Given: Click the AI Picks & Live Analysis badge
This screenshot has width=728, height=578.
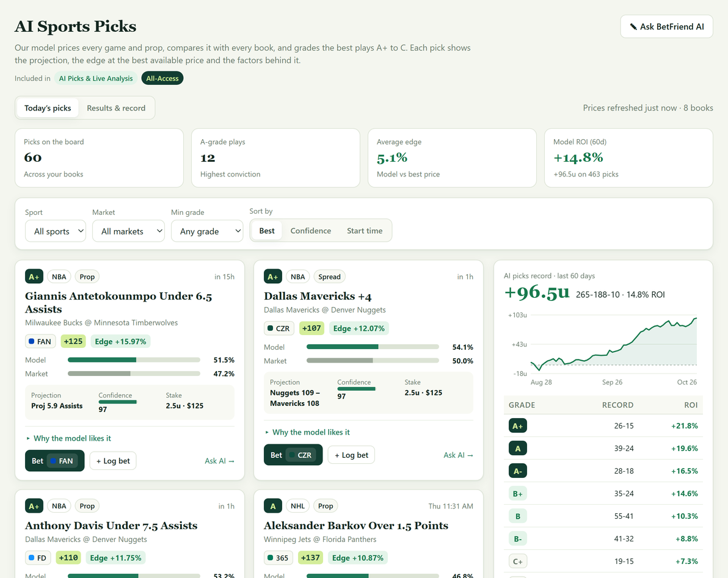Looking at the screenshot, I should tap(96, 78).
